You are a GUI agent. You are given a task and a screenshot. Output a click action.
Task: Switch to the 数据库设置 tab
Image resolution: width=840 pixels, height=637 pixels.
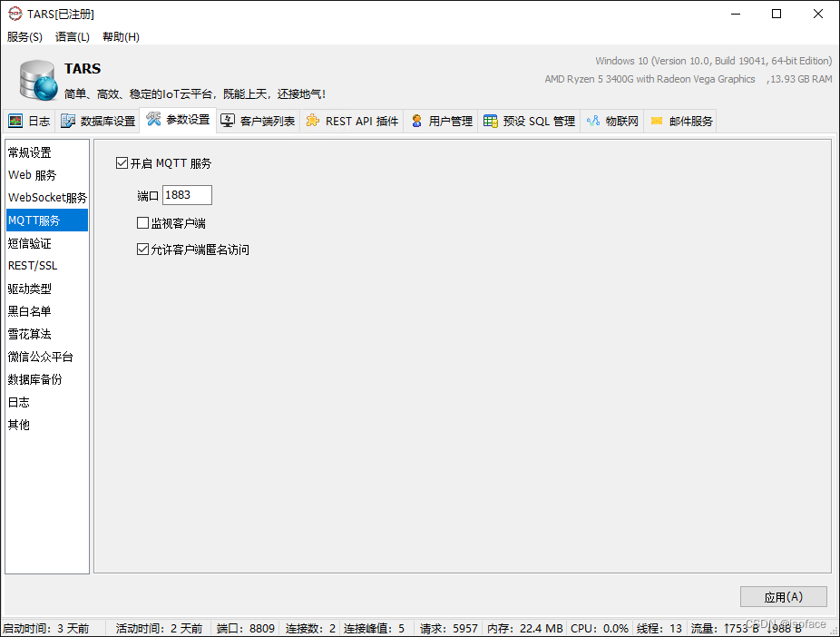coord(98,121)
